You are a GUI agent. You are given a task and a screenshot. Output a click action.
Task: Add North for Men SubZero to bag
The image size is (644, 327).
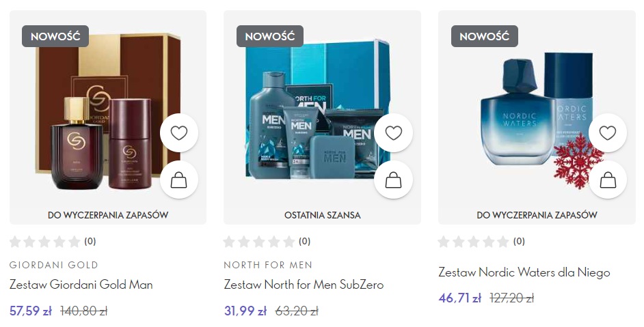[x=394, y=180]
